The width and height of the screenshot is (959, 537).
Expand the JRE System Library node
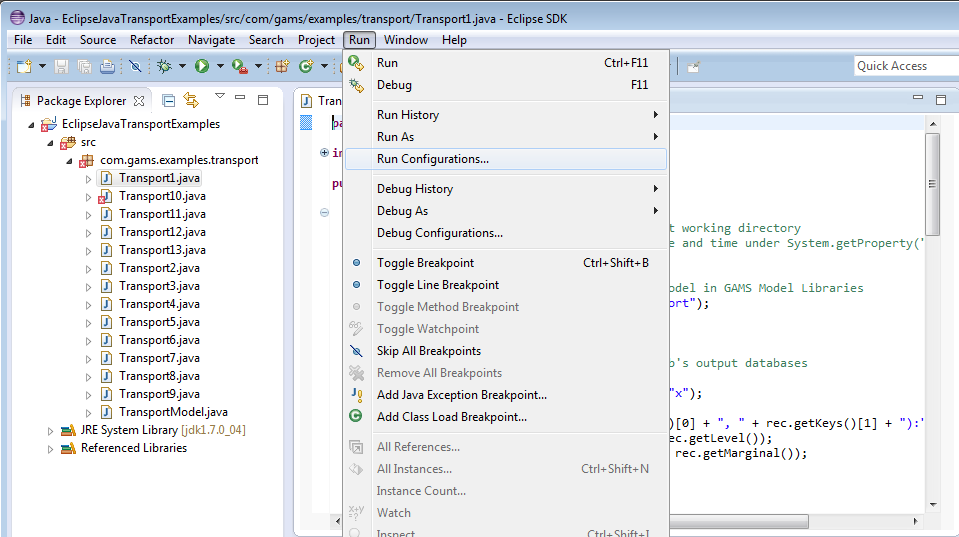(x=51, y=430)
